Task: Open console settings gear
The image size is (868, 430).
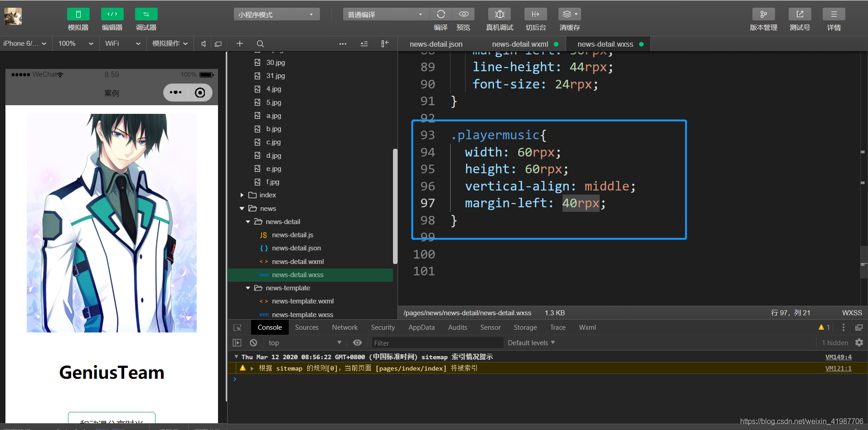Action: tap(859, 343)
